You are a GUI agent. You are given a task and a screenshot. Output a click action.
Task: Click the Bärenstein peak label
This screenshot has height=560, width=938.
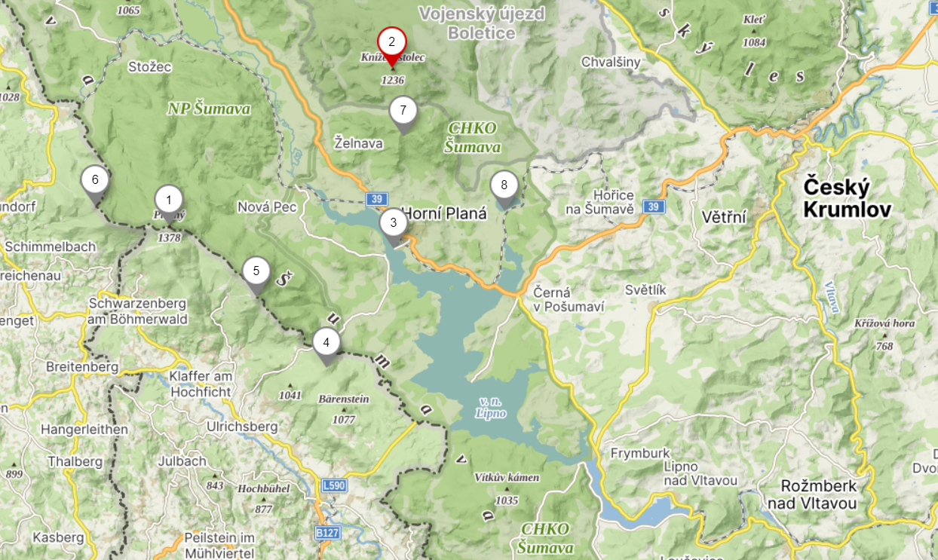(x=343, y=399)
